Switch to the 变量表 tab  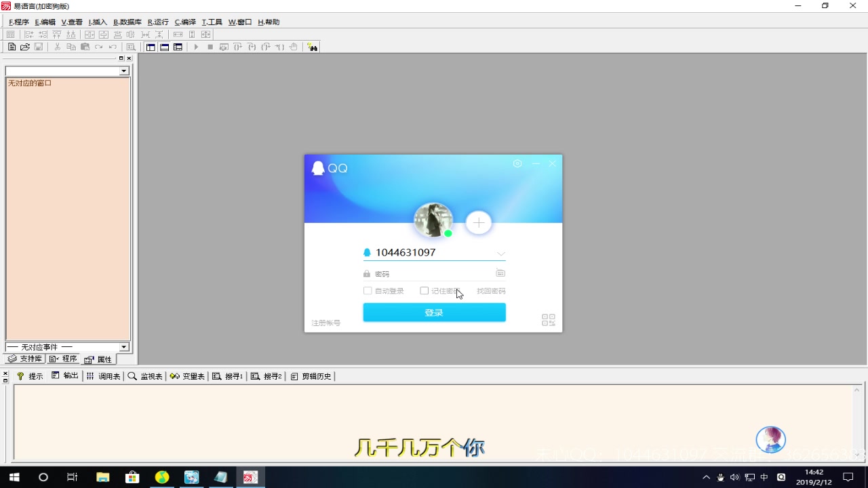[187, 376]
